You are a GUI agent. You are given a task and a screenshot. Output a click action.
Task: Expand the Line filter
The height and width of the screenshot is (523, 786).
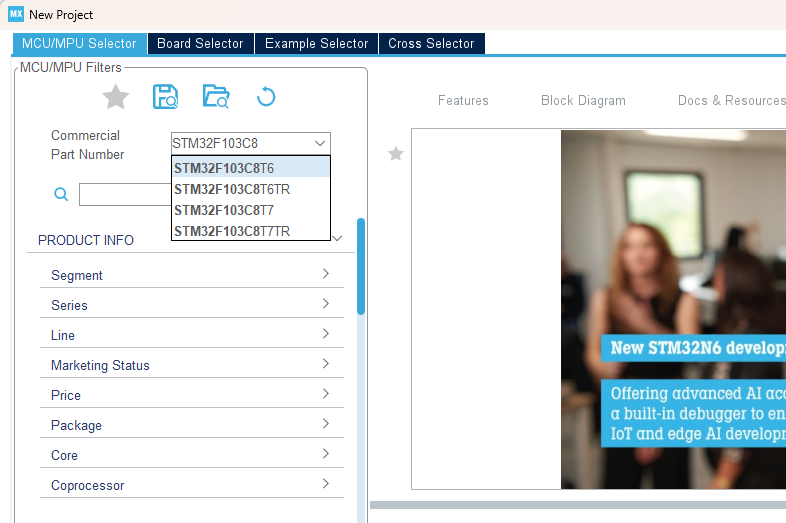[x=192, y=335]
